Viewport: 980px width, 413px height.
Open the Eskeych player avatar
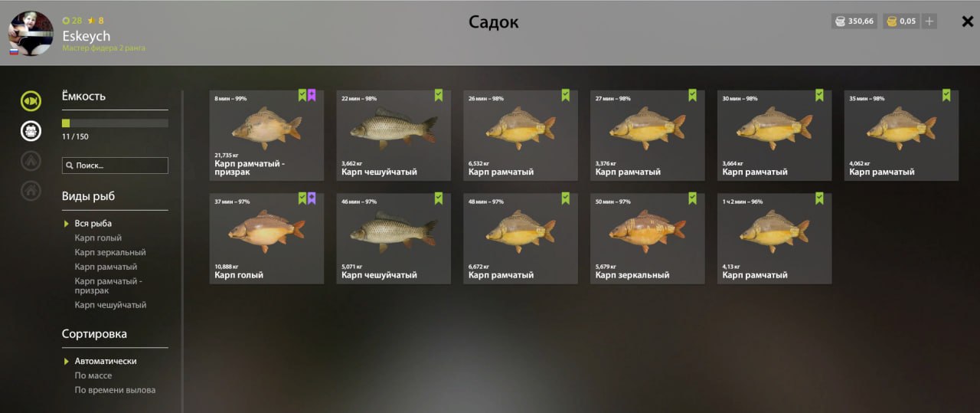[x=31, y=34]
